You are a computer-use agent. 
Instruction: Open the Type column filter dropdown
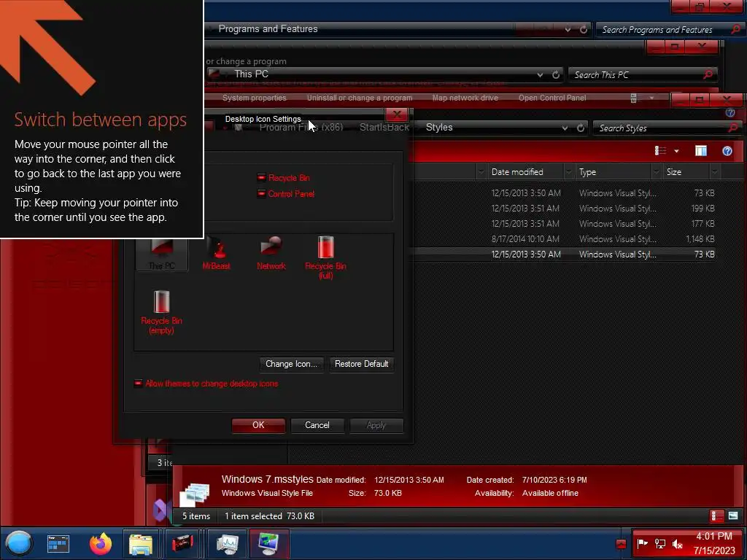coord(656,172)
